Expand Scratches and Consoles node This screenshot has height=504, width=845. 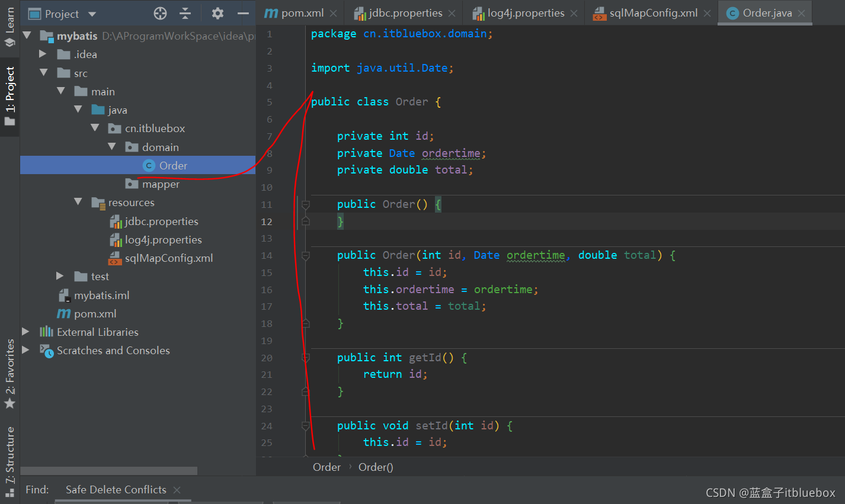25,350
